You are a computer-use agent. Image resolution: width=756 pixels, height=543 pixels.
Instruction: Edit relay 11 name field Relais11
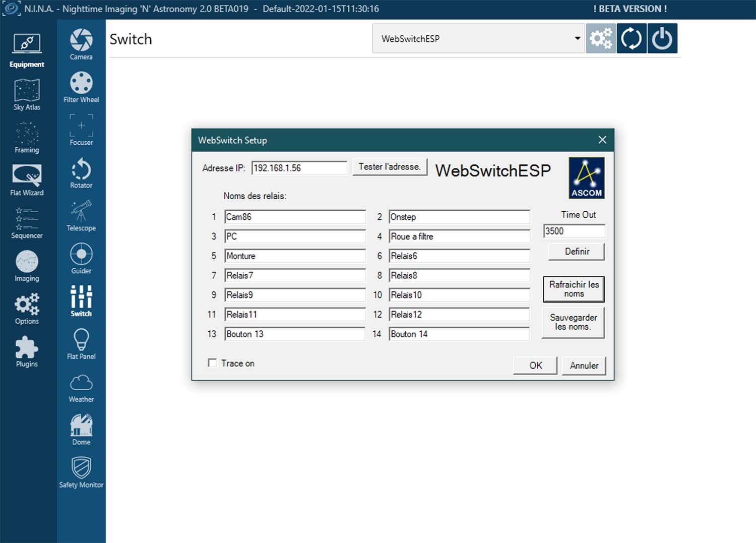pyautogui.click(x=295, y=315)
